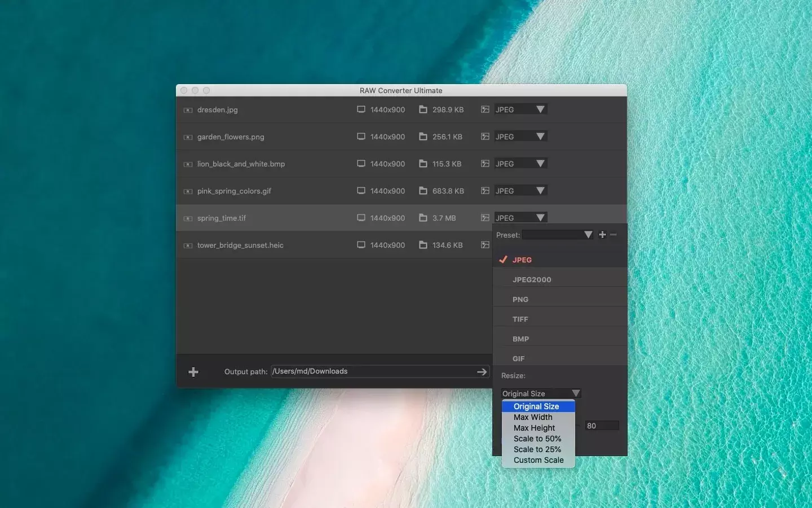This screenshot has height=508, width=812.
Task: Click the minus icon beside Preset
Action: point(614,235)
